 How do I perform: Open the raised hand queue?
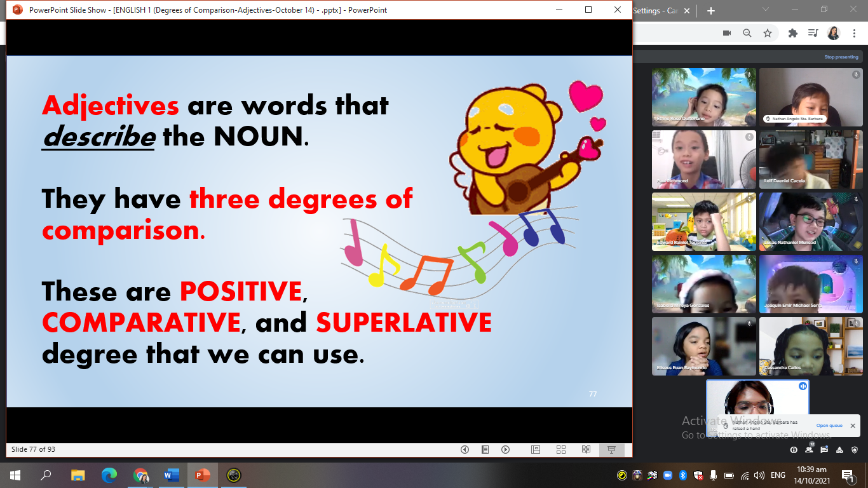(829, 426)
